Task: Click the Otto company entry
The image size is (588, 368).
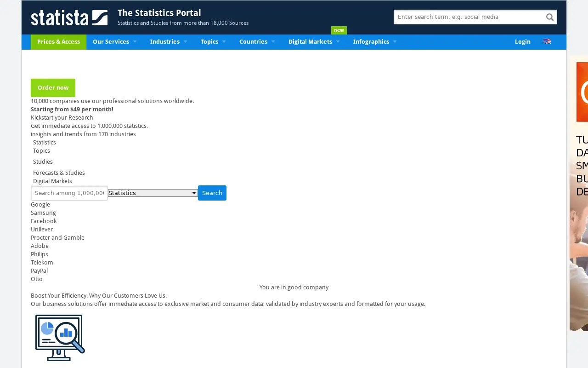Action: [37, 279]
